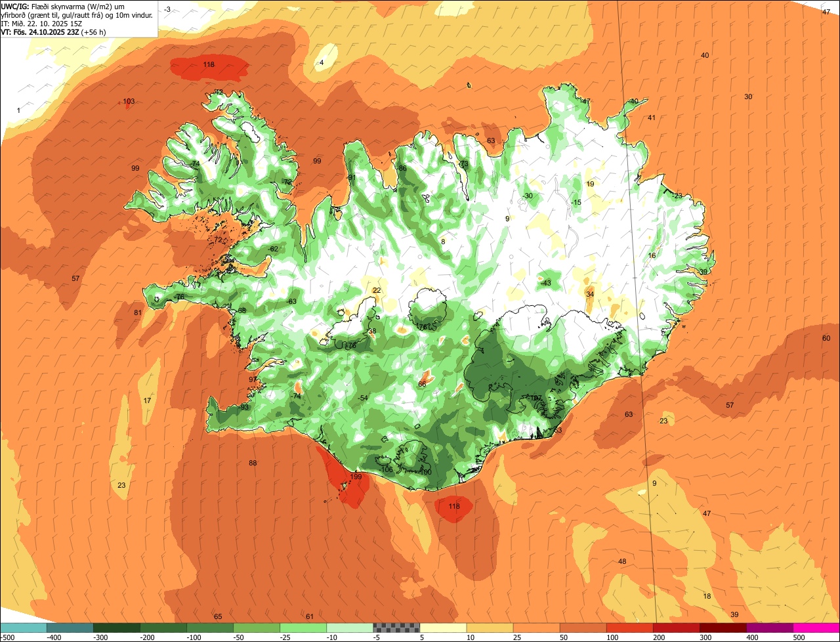Click the value -3 at the top edge
The height and width of the screenshot is (642, 840).
(x=168, y=9)
